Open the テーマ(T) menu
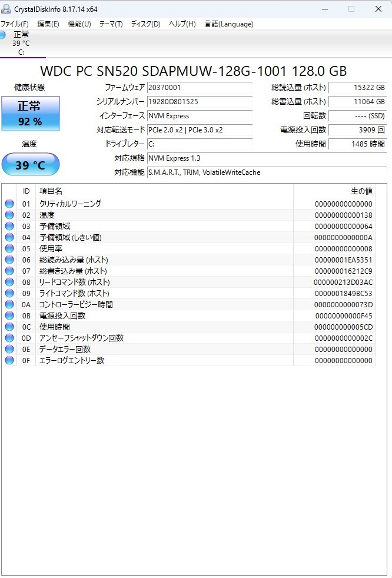 coord(111,24)
